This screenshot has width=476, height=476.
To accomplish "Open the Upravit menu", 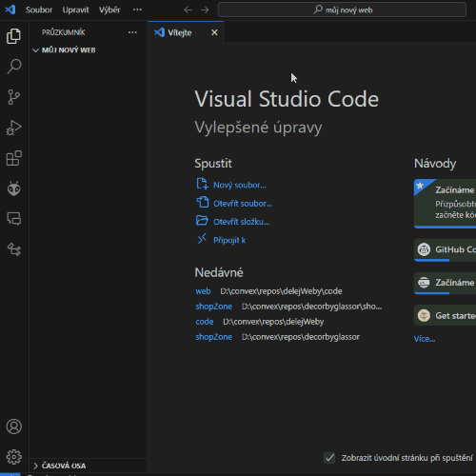I will coord(75,10).
